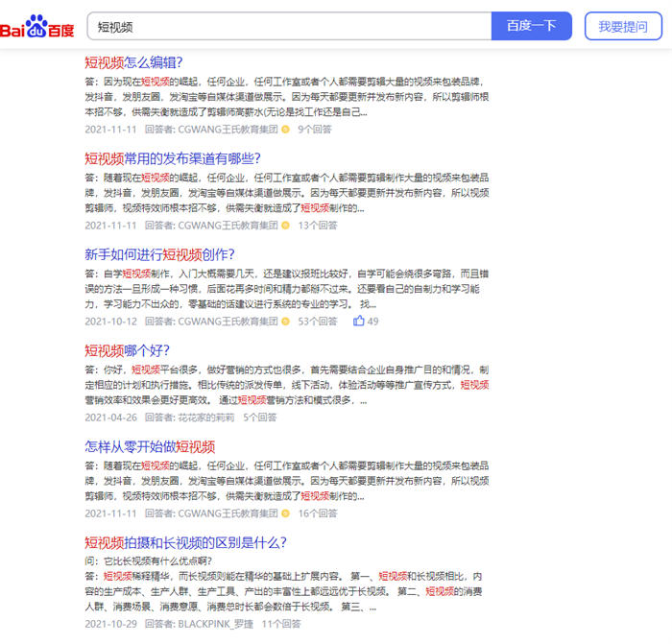View the answerer 'BLACKPINK_罗捷' profile
The image size is (672, 644).
coord(215,624)
